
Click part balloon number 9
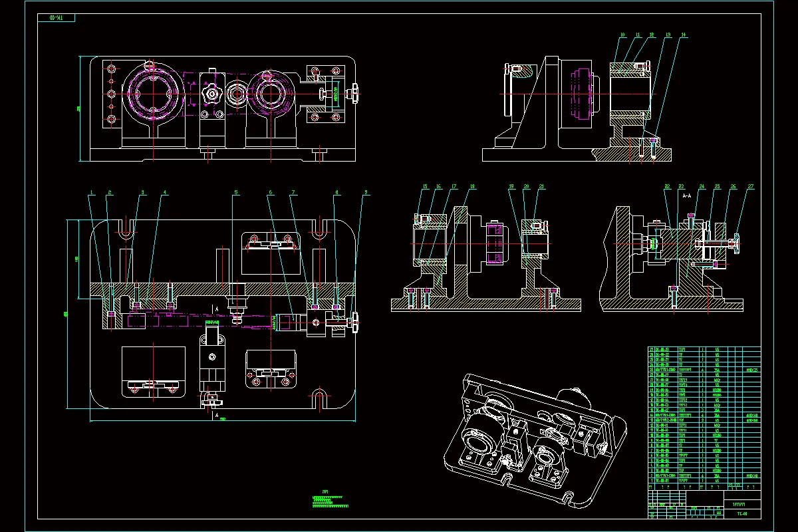tap(365, 193)
